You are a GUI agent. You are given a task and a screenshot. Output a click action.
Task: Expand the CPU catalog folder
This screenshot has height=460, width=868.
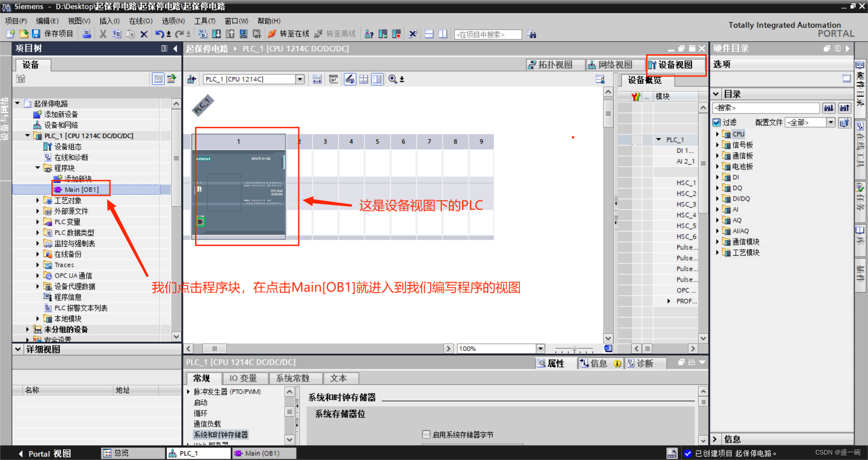[x=717, y=134]
